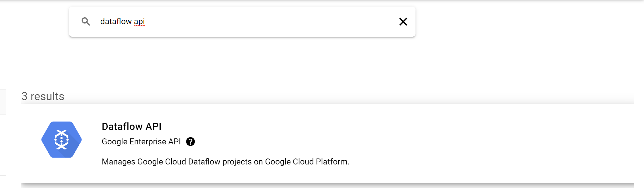644x188 pixels.
Task: Open the Dataflow hexagon logo
Action: coord(62,140)
